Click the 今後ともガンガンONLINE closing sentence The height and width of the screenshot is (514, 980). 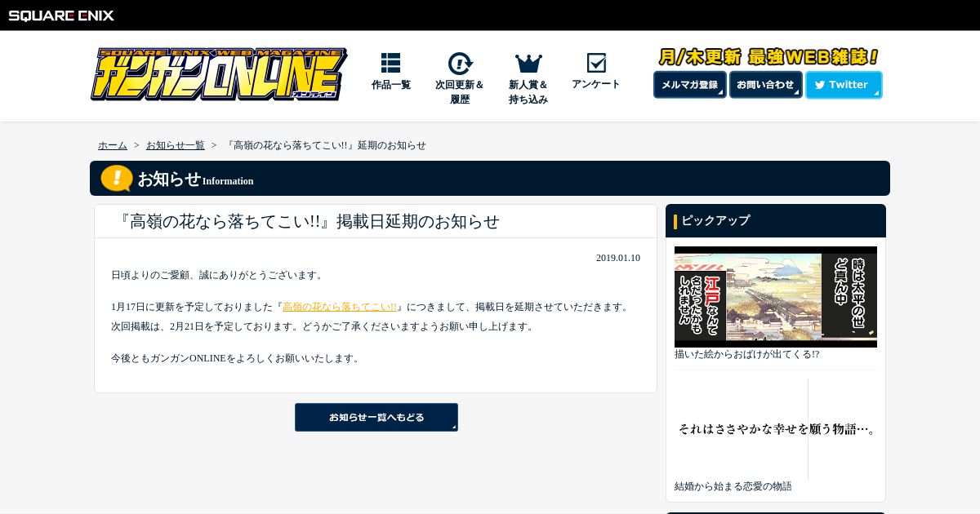pyautogui.click(x=237, y=358)
